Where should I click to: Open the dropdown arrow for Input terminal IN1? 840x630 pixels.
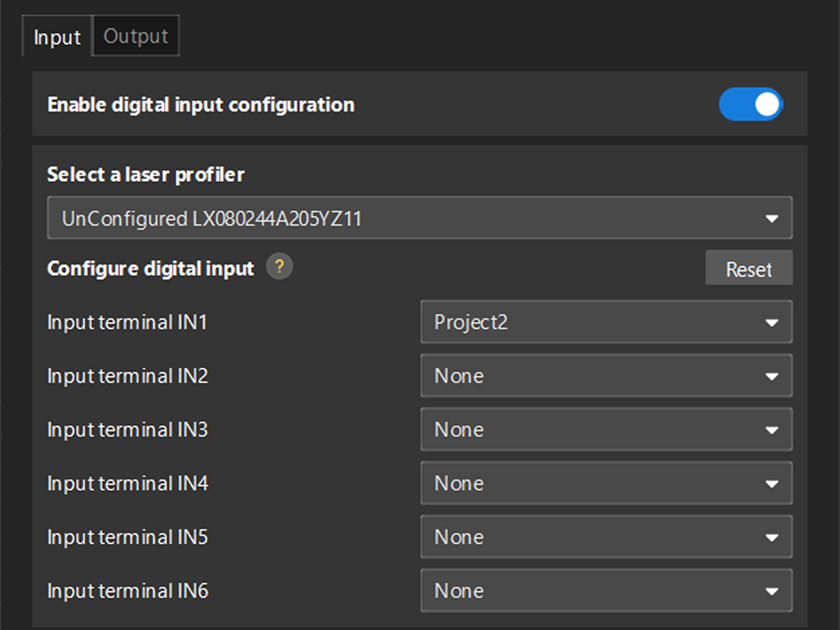coord(772,322)
